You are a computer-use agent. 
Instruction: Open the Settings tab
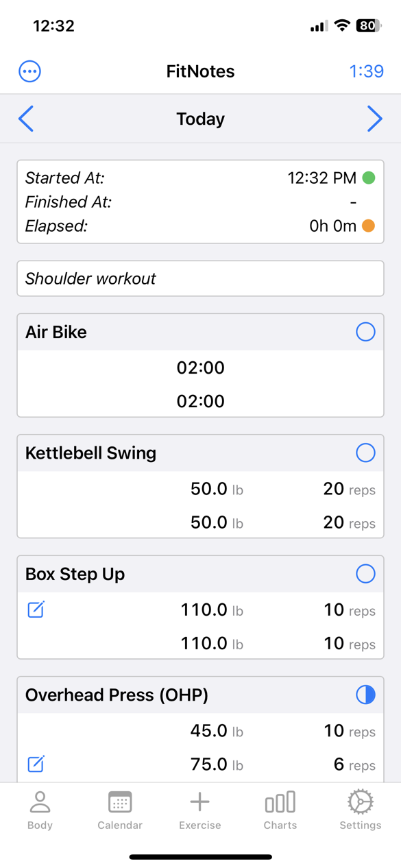point(361,810)
